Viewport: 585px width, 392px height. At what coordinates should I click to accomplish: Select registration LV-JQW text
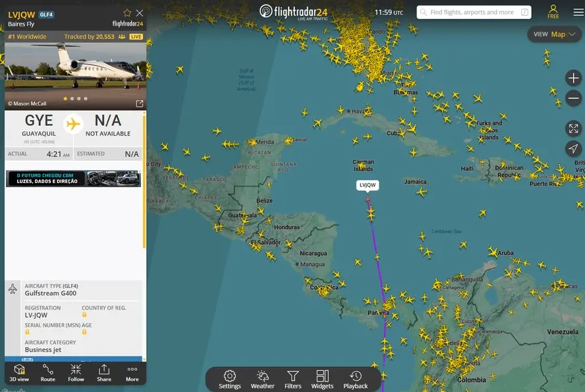36,315
